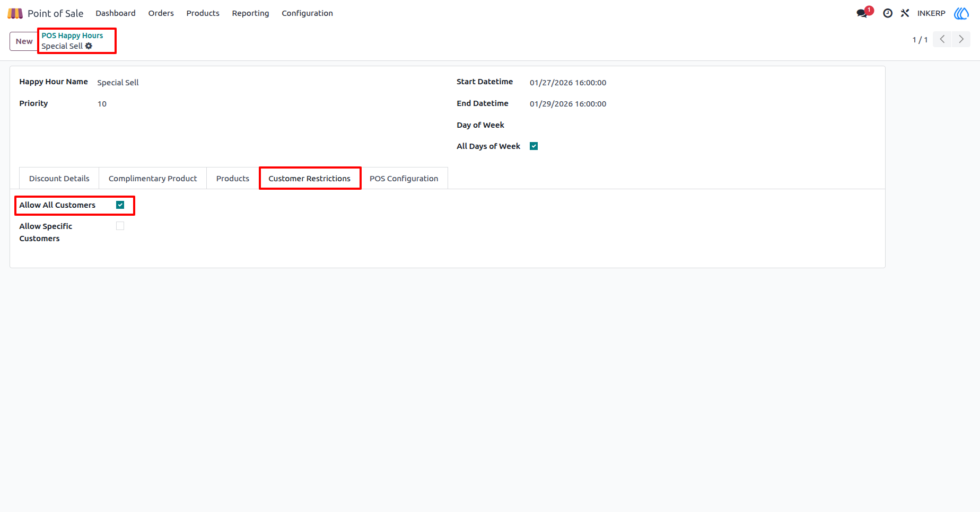Go to the previous record arrow
The image size is (980, 512).
(x=942, y=39)
